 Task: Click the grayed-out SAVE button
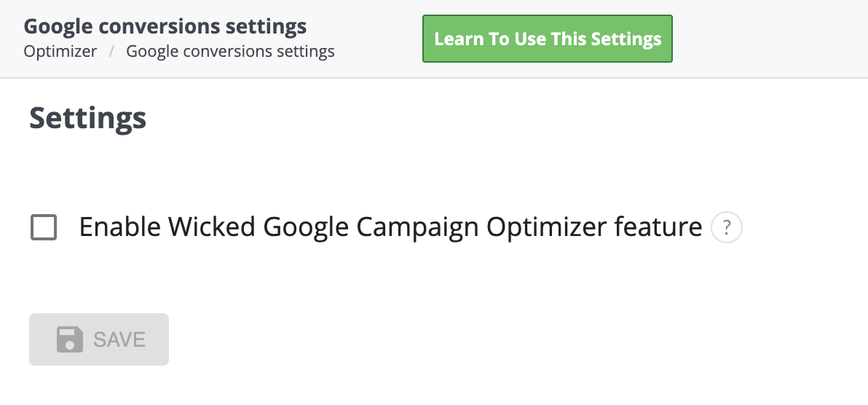99,339
